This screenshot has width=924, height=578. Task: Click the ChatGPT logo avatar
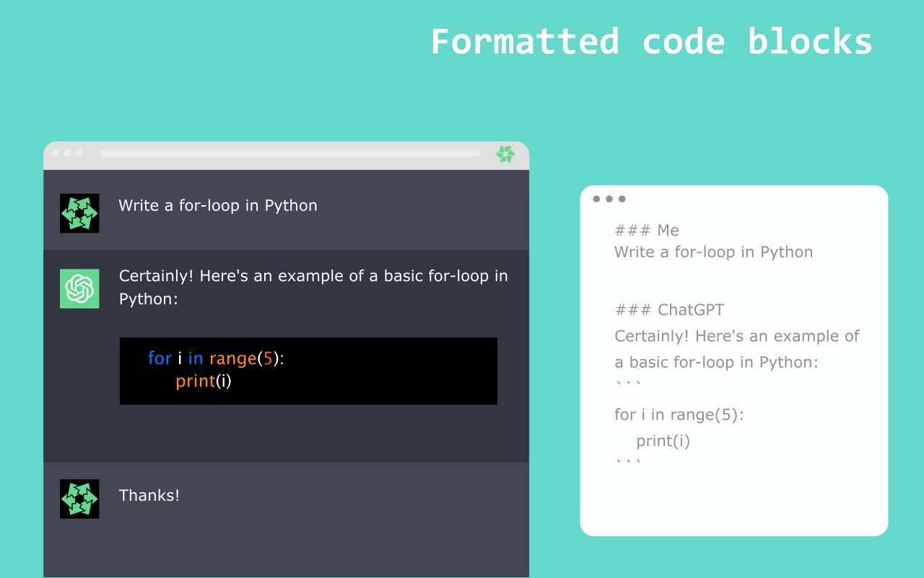click(79, 289)
